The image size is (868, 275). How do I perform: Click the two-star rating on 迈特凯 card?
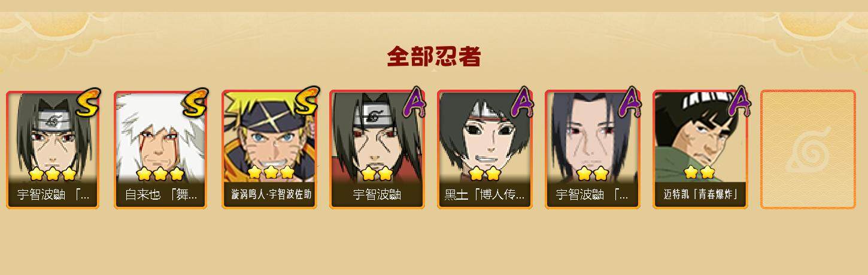[x=699, y=173]
